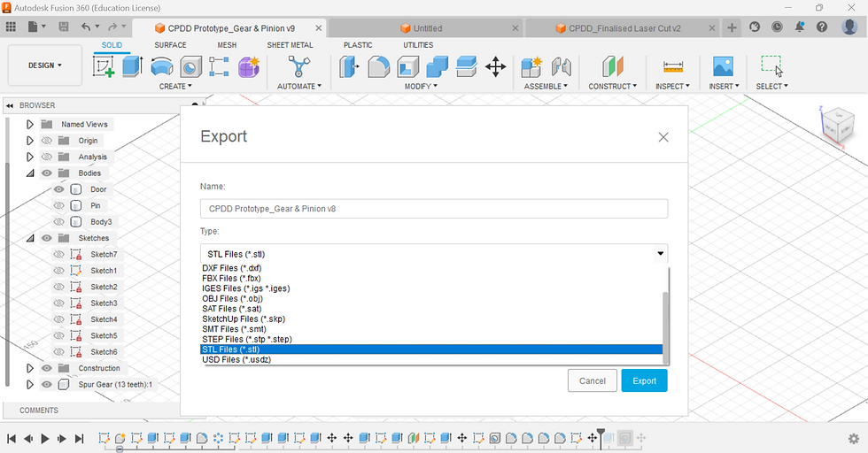
Task: Click the timeline position marker
Action: pyautogui.click(x=601, y=437)
